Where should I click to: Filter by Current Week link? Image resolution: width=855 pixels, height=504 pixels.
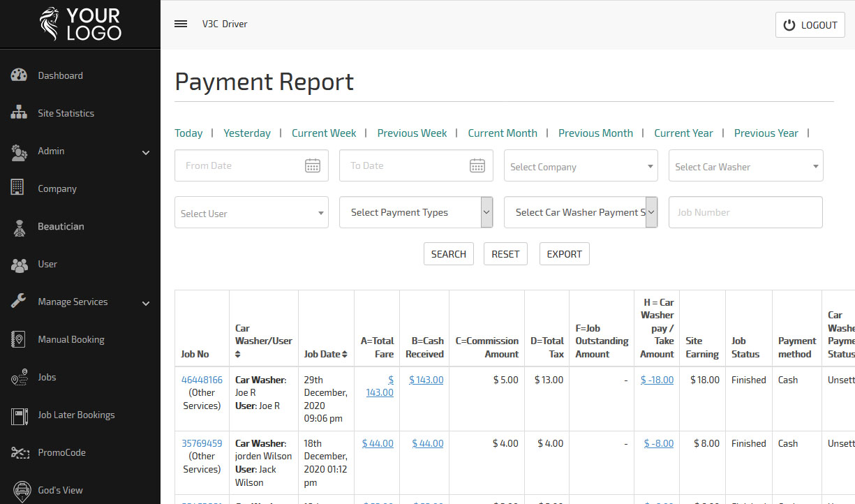coord(324,133)
